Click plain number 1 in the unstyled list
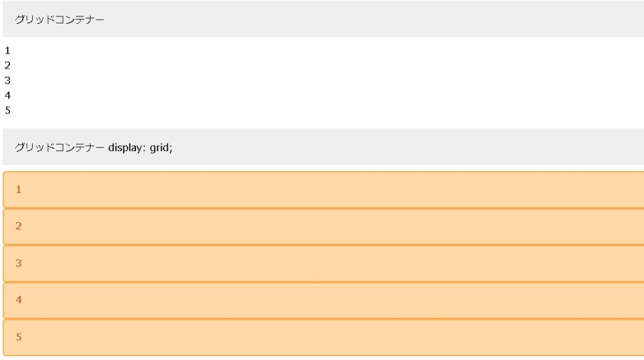The height and width of the screenshot is (360, 644). (x=8, y=50)
